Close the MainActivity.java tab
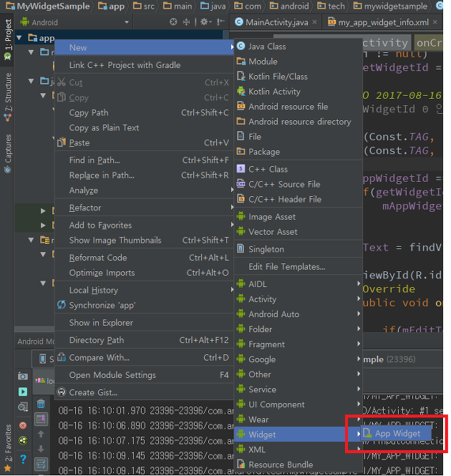Viewport: 451px width, 476px height. 315,22
